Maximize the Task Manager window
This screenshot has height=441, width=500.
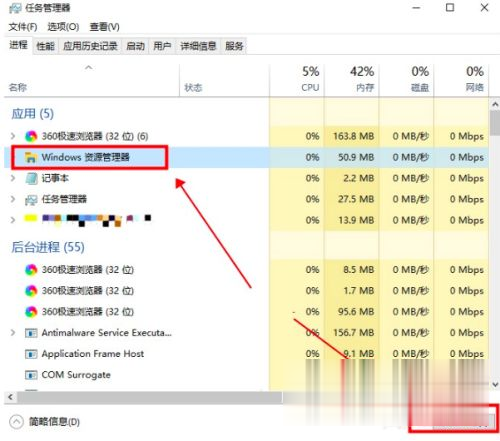pyautogui.click(x=450, y=8)
